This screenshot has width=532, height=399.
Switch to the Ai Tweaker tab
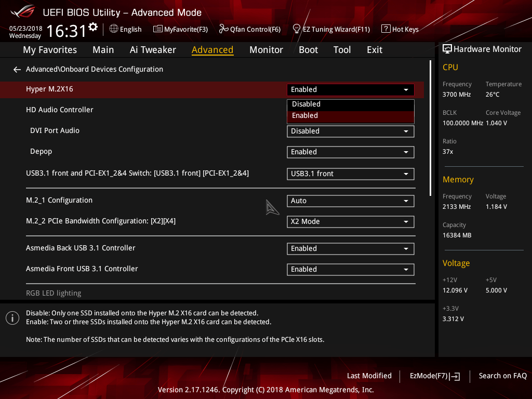(x=153, y=49)
